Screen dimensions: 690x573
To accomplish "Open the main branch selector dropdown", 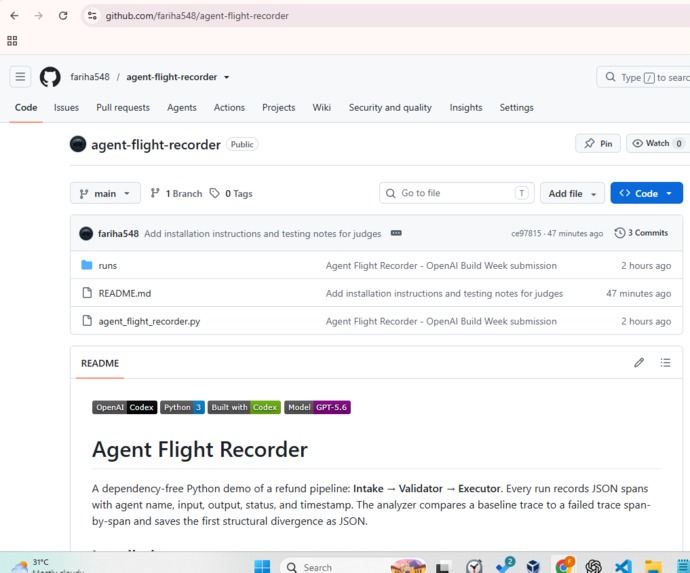I will coord(105,193).
